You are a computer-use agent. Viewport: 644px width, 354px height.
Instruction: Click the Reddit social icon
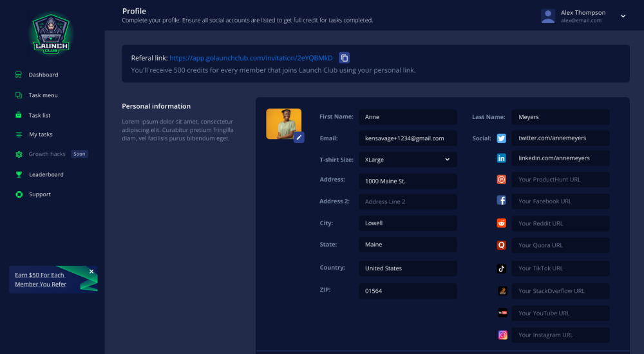tap(502, 223)
